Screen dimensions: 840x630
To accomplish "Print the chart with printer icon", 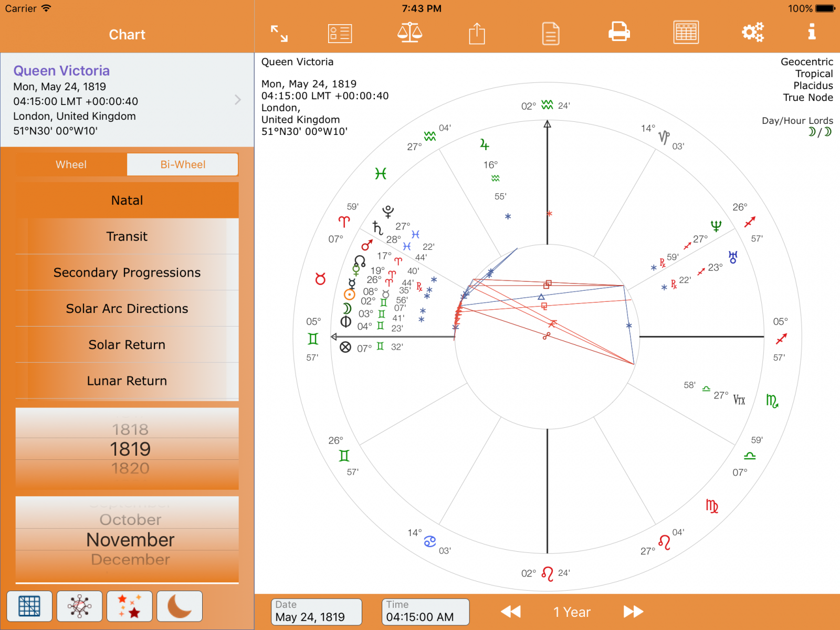I will click(x=619, y=32).
